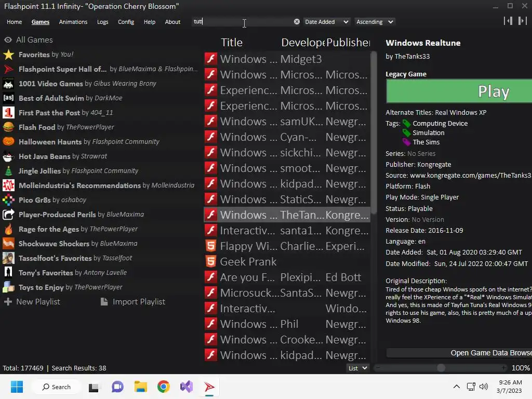Sort by the Publisher column header
Viewport: 532px width, 399px height.
coord(348,43)
